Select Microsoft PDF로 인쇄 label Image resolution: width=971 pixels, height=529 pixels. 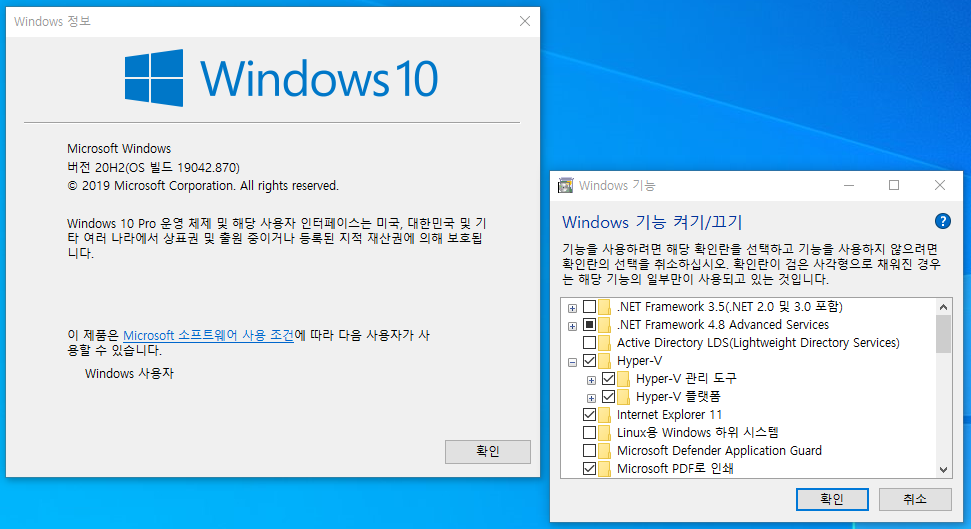(x=675, y=468)
